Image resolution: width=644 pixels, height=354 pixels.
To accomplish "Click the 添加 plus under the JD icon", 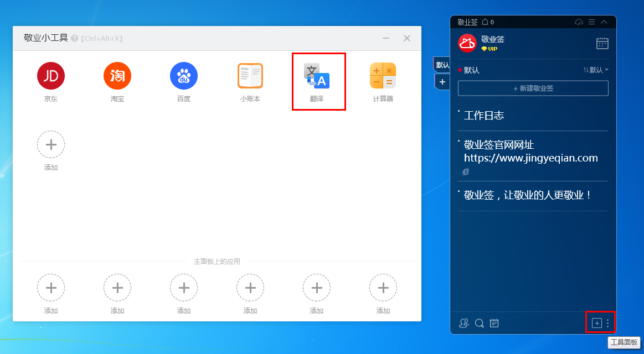I will [x=51, y=144].
